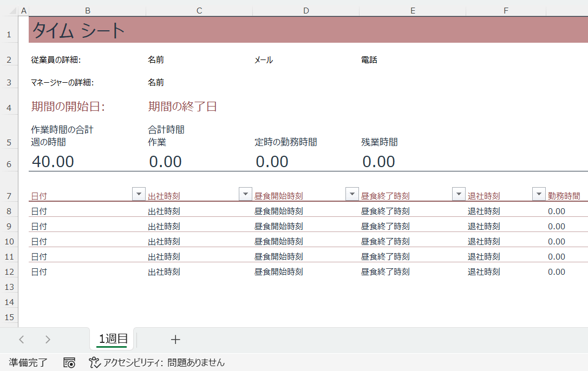
Task: Open the 日付 column filter dropdown
Action: [x=139, y=195]
